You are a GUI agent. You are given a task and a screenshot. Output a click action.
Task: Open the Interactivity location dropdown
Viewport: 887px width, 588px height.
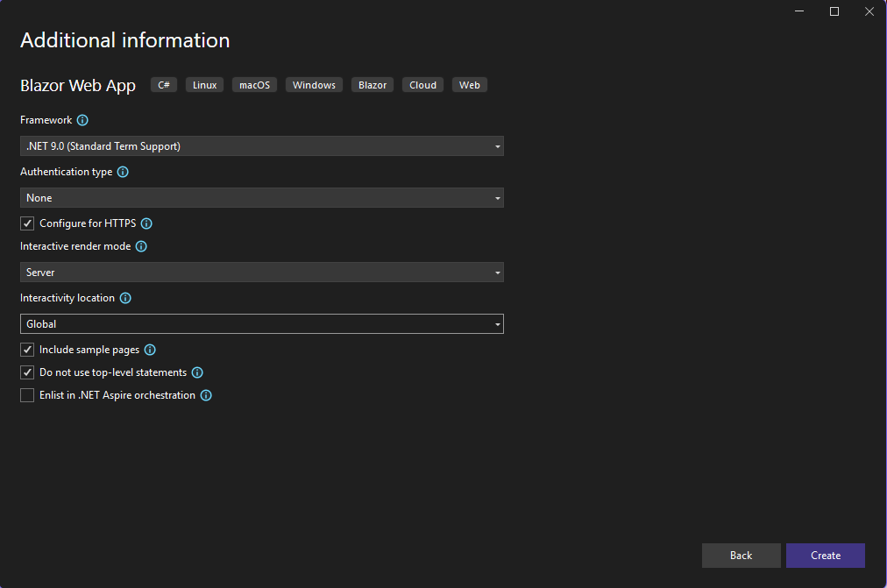point(262,324)
